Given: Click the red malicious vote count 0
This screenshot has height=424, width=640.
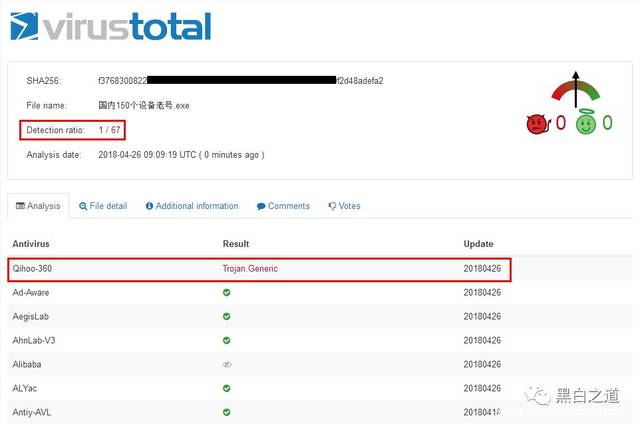Looking at the screenshot, I should [x=561, y=122].
